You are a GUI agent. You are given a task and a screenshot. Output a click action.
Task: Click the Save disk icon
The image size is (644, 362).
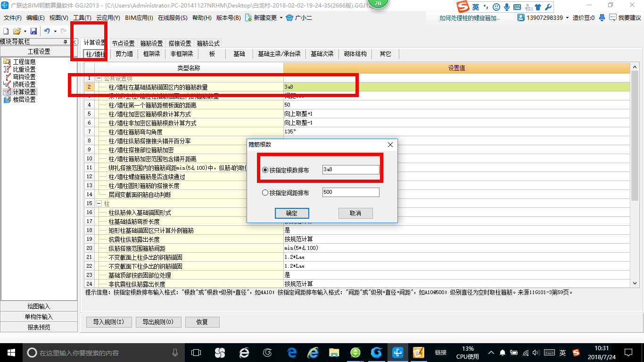click(33, 31)
